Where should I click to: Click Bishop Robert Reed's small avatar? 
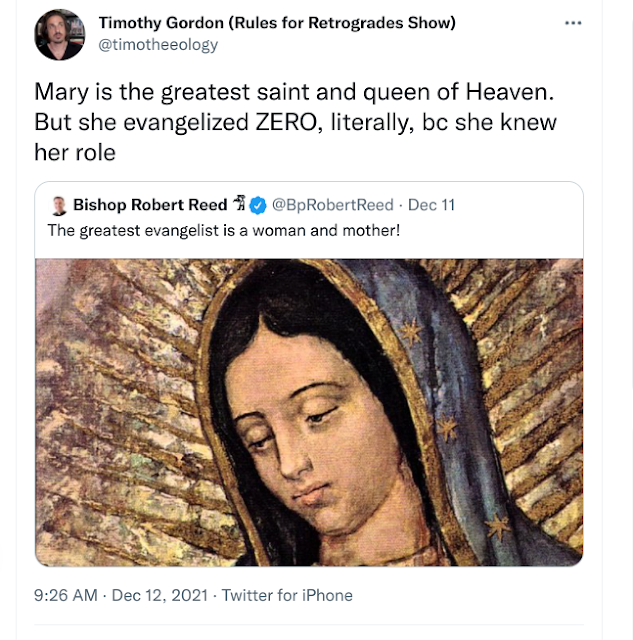59,205
